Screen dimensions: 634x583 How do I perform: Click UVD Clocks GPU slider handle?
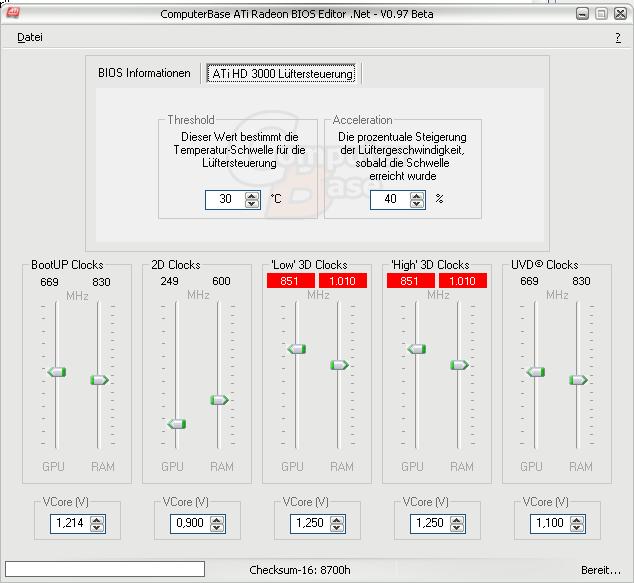coord(536,372)
